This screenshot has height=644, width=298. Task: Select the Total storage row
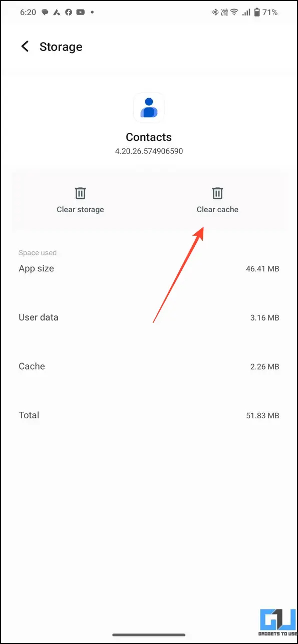pos(149,415)
